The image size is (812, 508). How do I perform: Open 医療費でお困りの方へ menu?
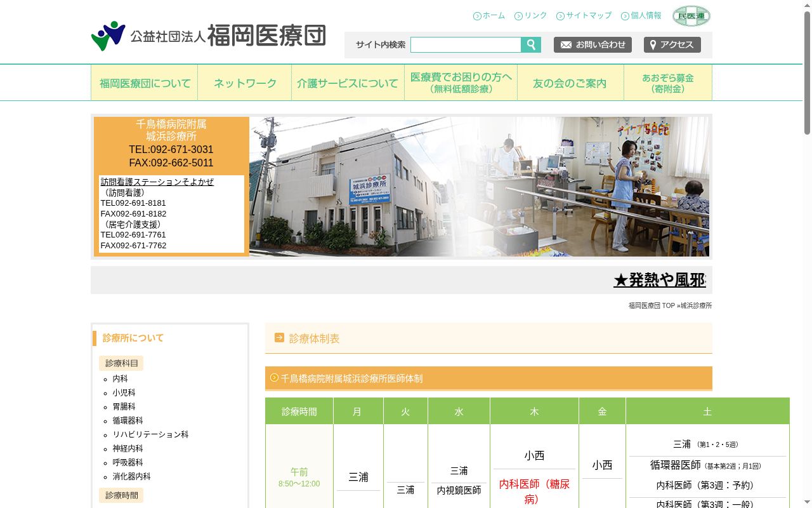pyautogui.click(x=461, y=83)
